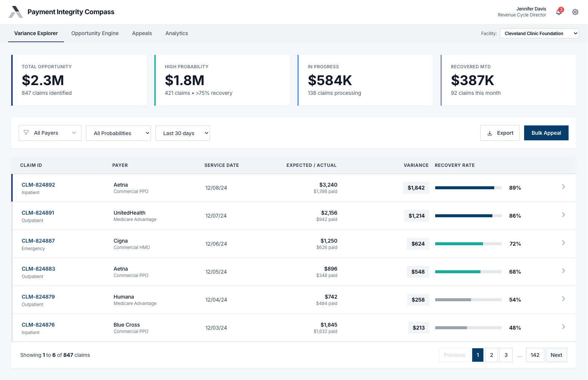
Task: Open row arrow for CLM-824876
Action: [563, 327]
